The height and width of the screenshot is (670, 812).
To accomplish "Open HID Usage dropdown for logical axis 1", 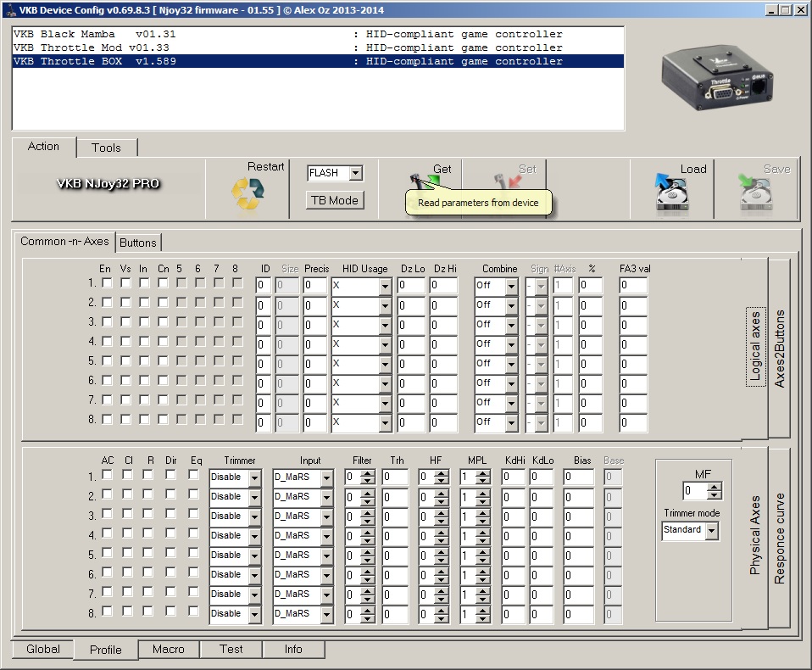I will [x=385, y=286].
